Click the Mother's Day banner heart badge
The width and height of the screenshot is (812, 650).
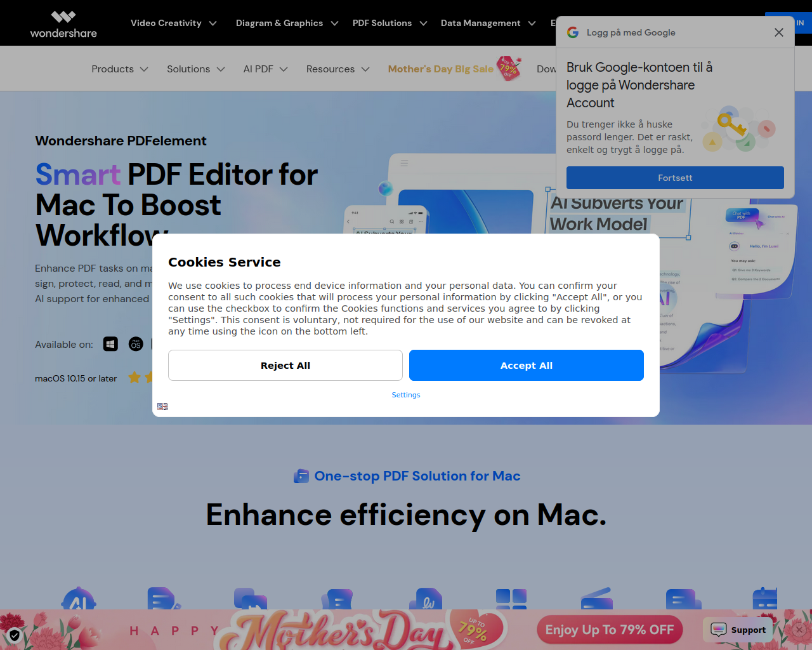point(476,630)
